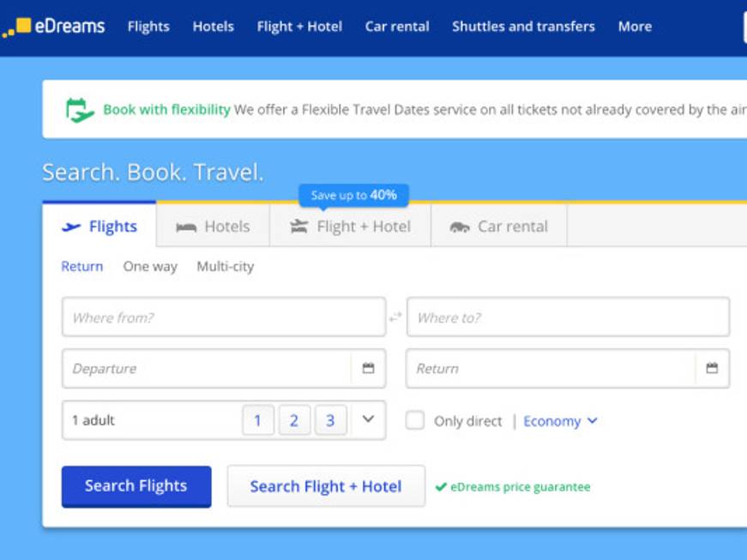This screenshot has width=747, height=560.
Task: Click the Book with flexibility calendar icon
Action: (79, 110)
